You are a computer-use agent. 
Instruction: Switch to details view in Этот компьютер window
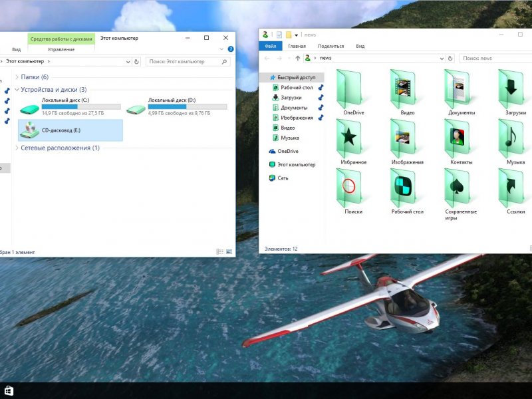[219, 252]
